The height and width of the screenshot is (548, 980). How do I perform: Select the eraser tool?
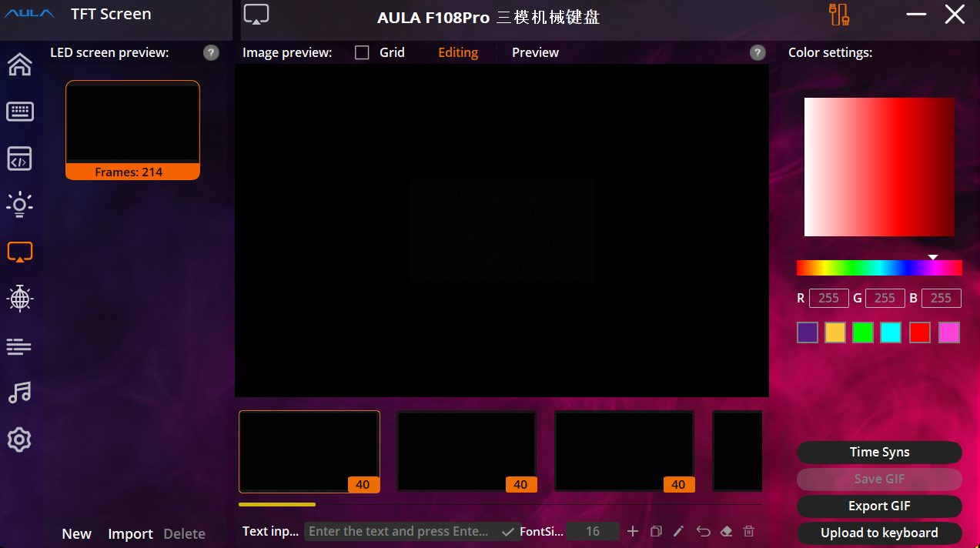pos(726,531)
